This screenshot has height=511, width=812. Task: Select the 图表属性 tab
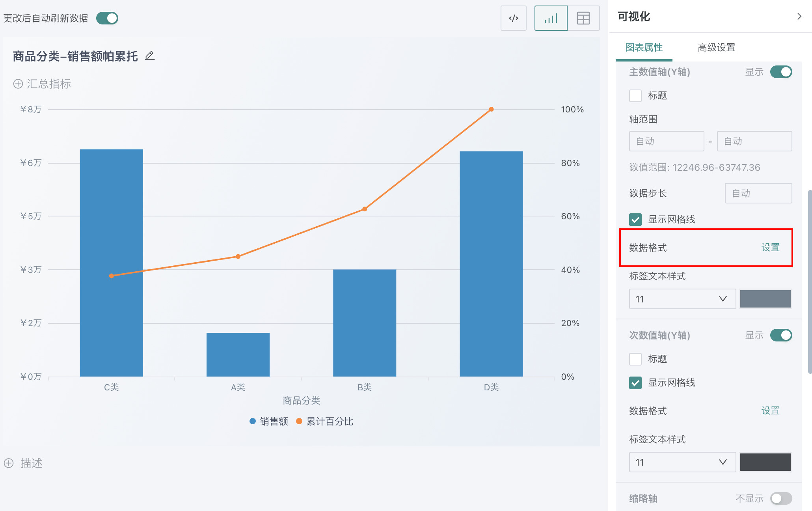tap(644, 48)
